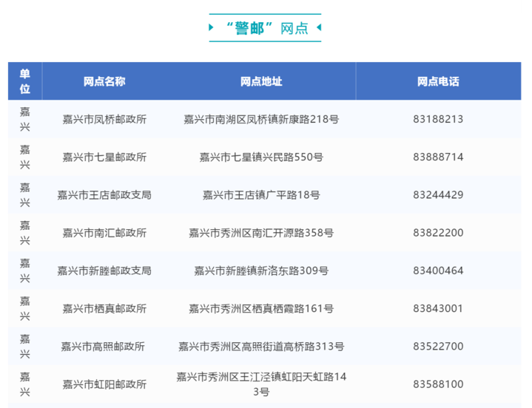Click the “警邮”网点 title heading
The image size is (532, 408).
267,28
